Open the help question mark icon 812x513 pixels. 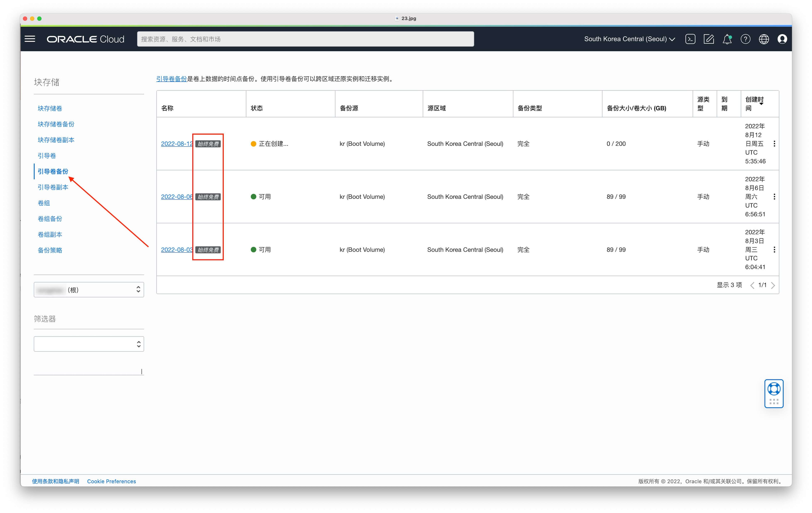pyautogui.click(x=746, y=39)
